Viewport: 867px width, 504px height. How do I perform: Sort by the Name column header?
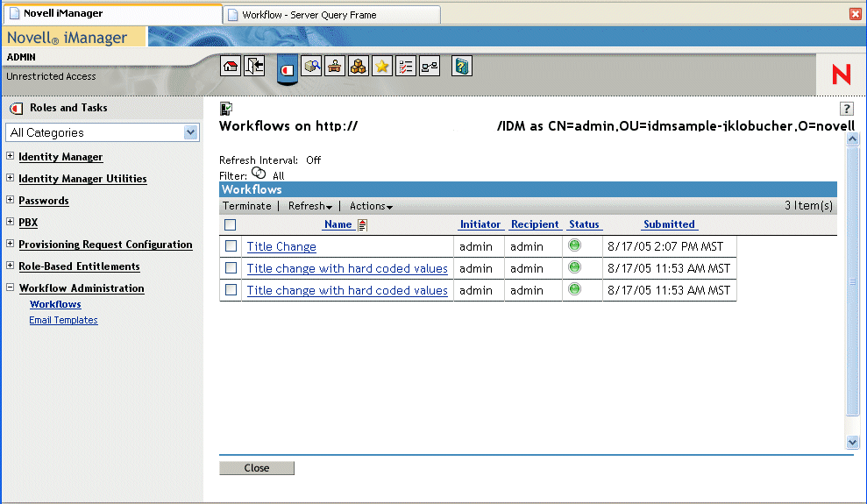pos(338,224)
